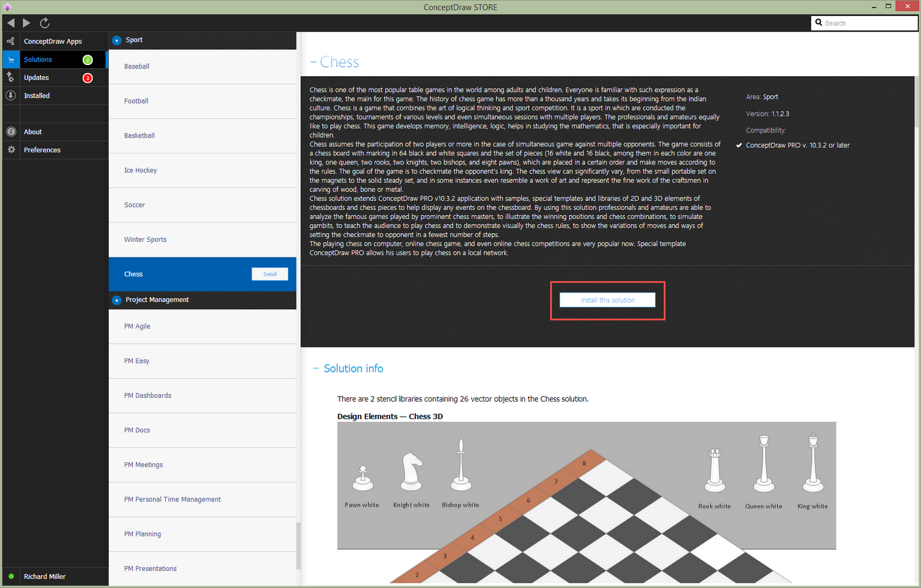Click the compatibility checkmark icon
The width and height of the screenshot is (921, 588).
click(739, 145)
